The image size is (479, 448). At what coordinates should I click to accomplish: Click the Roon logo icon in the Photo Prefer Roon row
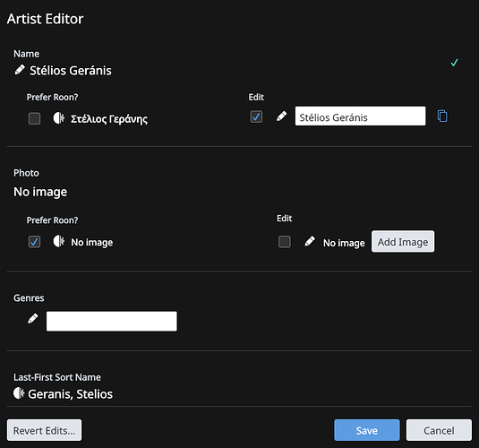tap(59, 241)
